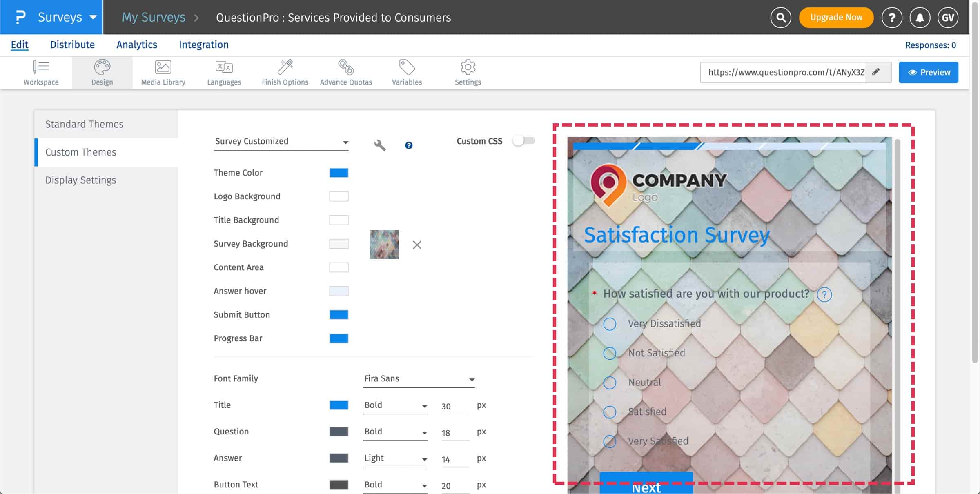Switch to the Analytics tab

[x=137, y=45]
